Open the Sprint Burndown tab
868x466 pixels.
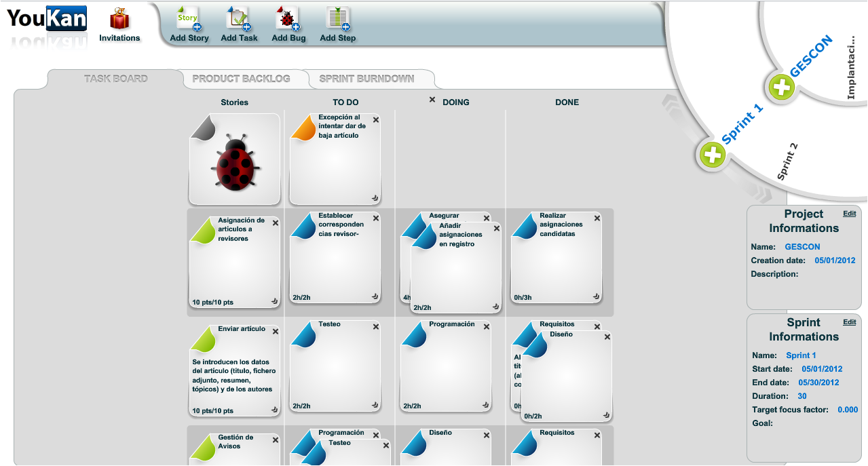366,79
